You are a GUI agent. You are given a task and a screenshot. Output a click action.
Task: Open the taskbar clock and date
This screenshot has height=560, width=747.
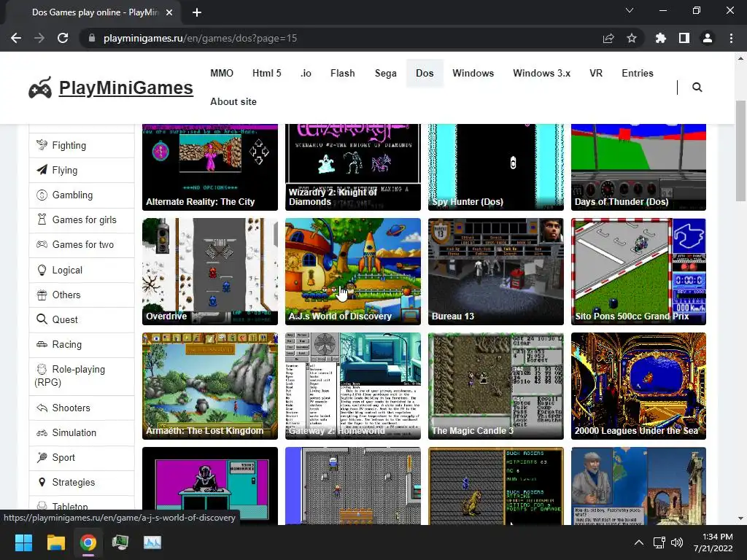(713, 542)
